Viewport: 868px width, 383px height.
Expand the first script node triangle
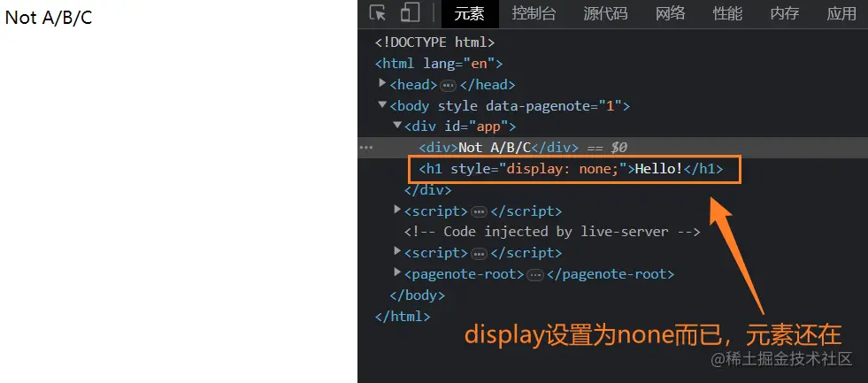(397, 210)
